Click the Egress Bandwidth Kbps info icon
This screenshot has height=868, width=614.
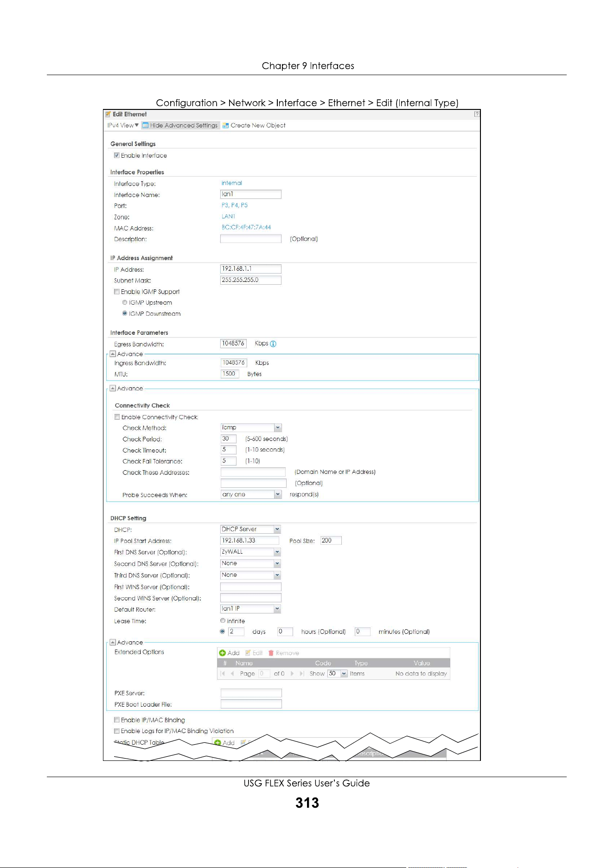pos(273,344)
